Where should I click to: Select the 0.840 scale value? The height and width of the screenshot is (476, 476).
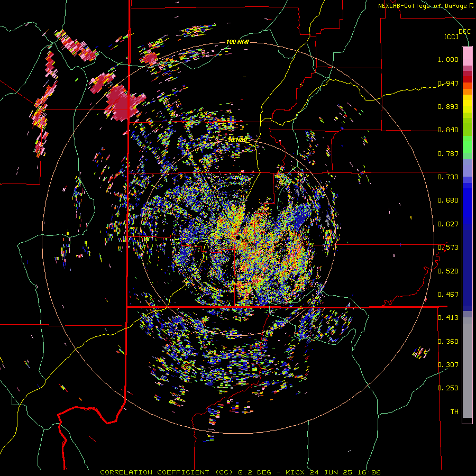pyautogui.click(x=448, y=130)
